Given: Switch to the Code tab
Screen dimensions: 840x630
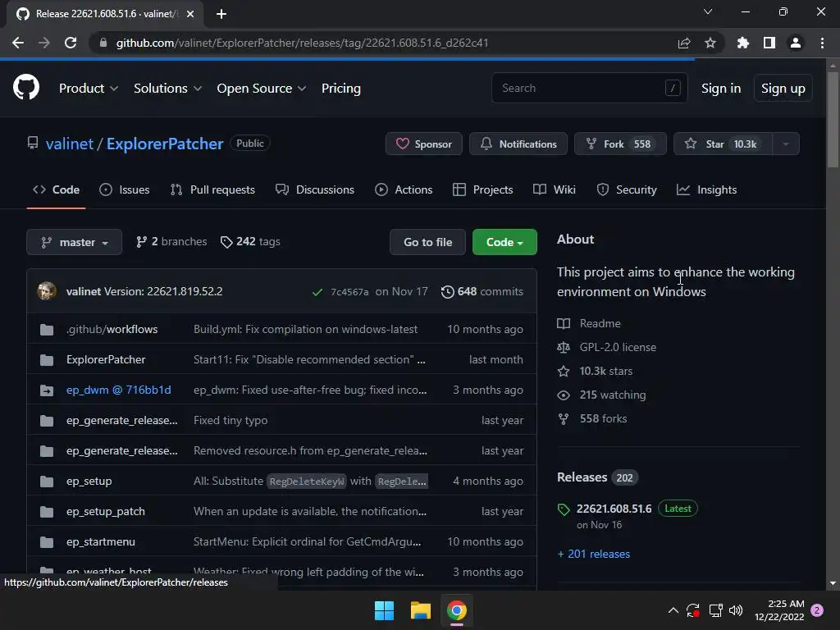Looking at the screenshot, I should click(57, 189).
